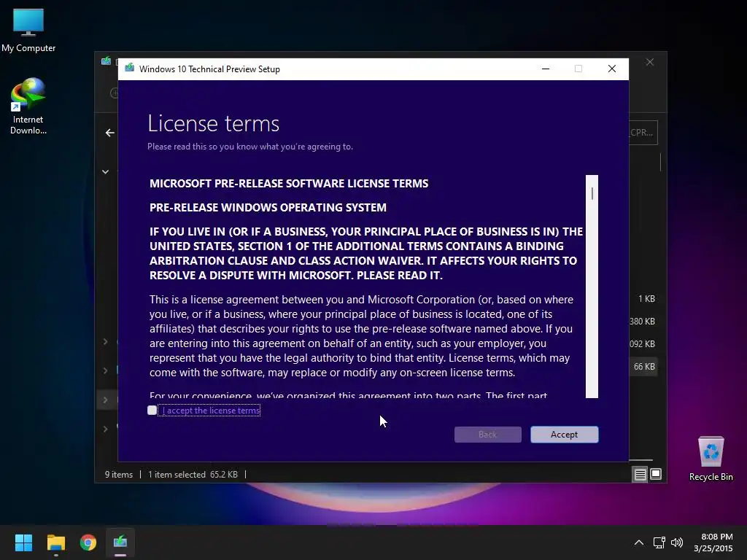Select the 380 KB file row in Explorer
747x560 pixels.
point(643,322)
